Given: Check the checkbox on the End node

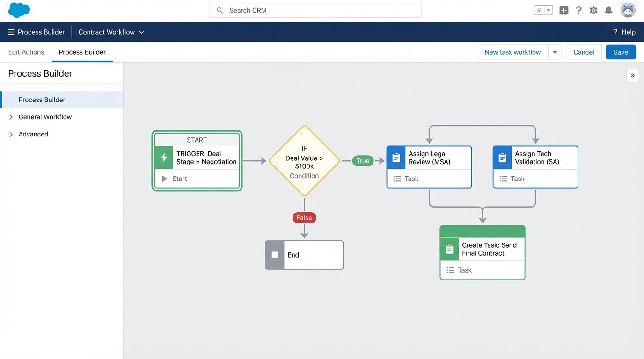Looking at the screenshot, I should [274, 255].
